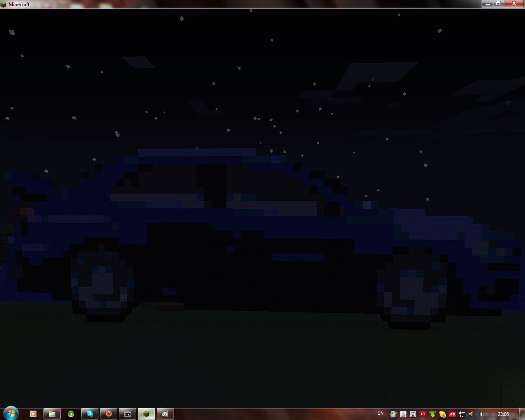Open Windows Explorer folder in the taskbar
Screen dimensions: 525x420
point(52,414)
